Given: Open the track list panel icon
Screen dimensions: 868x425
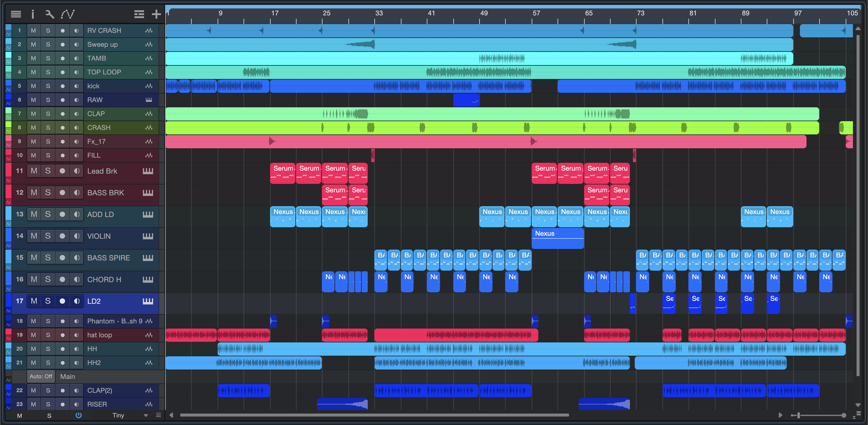Looking at the screenshot, I should [x=16, y=14].
